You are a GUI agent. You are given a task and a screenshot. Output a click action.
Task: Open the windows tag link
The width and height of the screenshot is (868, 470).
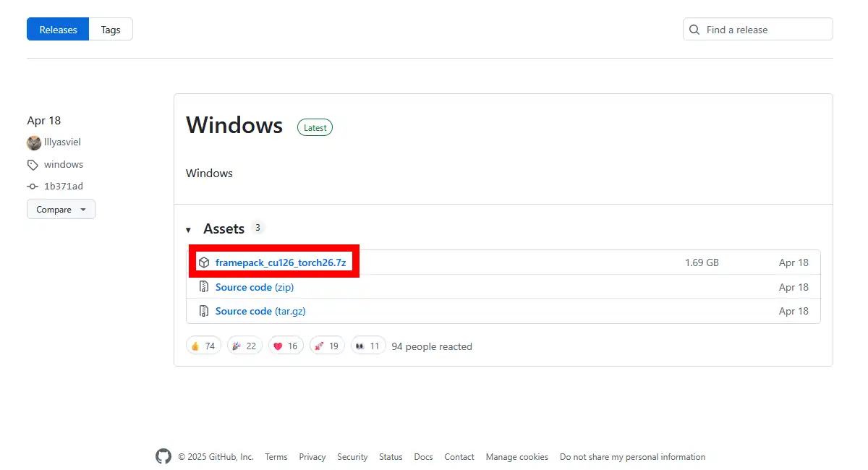[64, 164]
